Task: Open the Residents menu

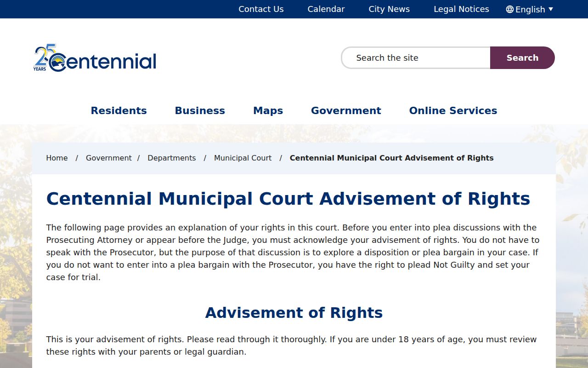Action: click(119, 111)
